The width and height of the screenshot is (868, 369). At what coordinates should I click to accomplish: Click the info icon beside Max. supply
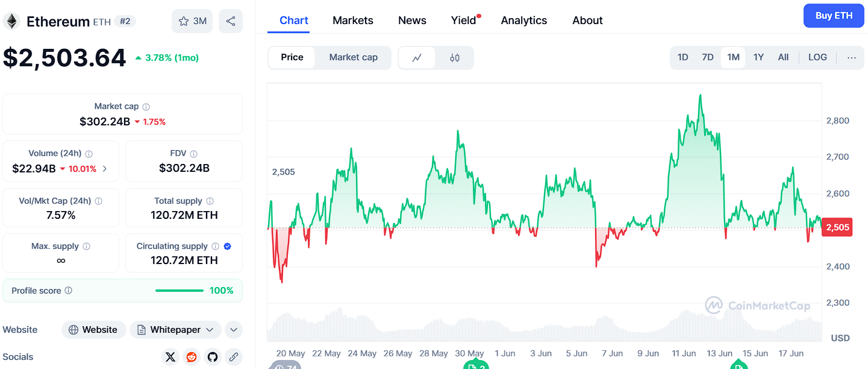[86, 247]
